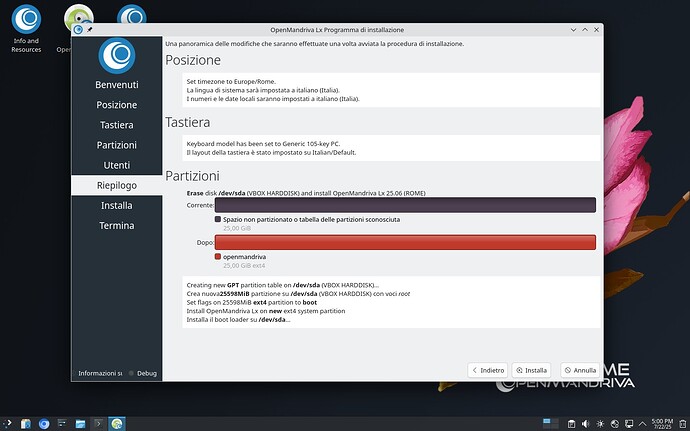Click the 'Install OpenMandriva Lx on new' line

pos(266,311)
